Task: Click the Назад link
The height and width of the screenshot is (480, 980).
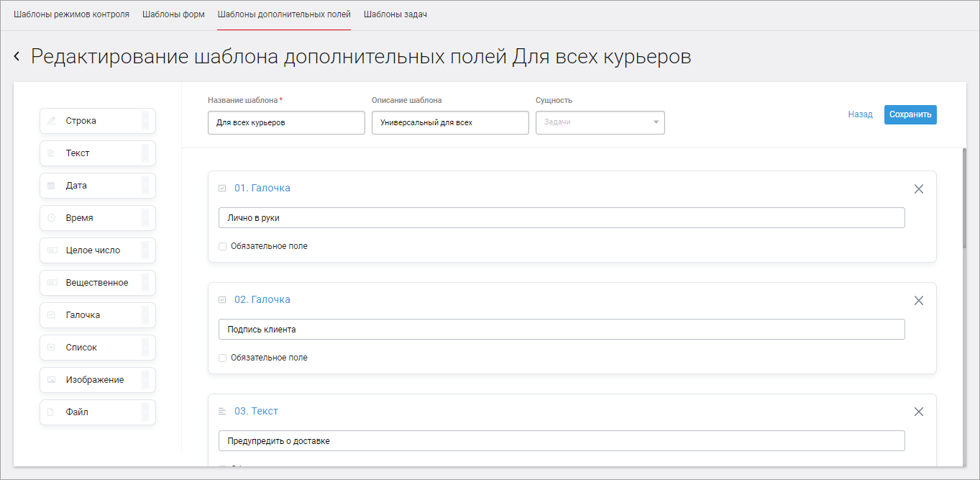Action: point(860,114)
